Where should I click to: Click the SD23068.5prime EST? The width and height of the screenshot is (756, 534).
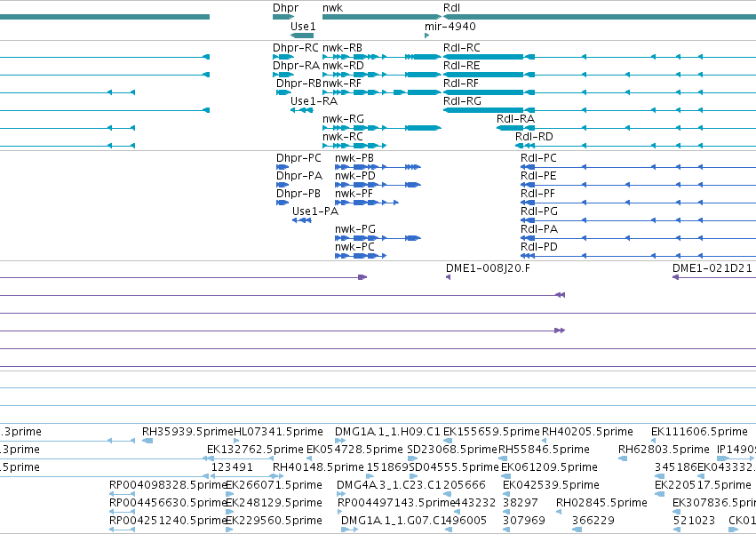click(412, 458)
